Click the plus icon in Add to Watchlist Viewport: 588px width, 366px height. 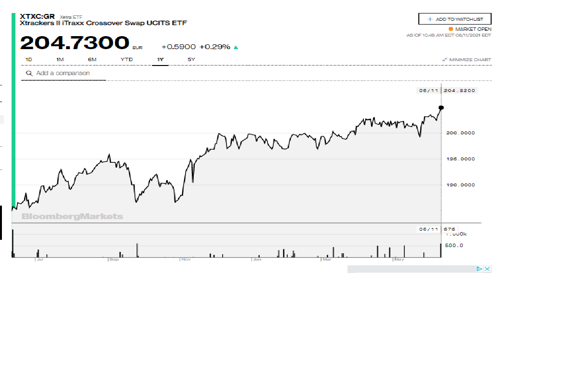(430, 19)
